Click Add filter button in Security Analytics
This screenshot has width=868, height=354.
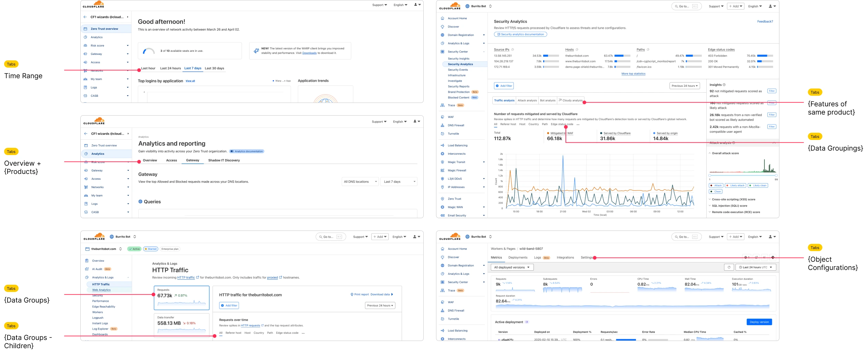coord(504,86)
